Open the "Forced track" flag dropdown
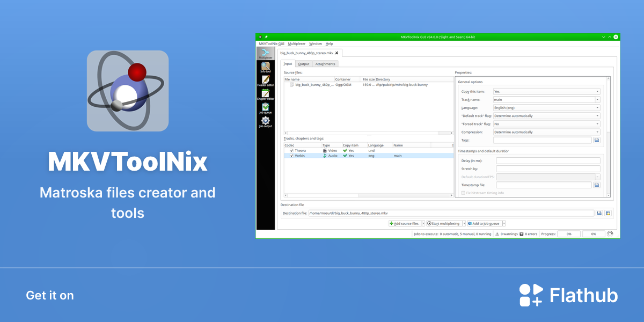The image size is (644, 322). pyautogui.click(x=546, y=124)
